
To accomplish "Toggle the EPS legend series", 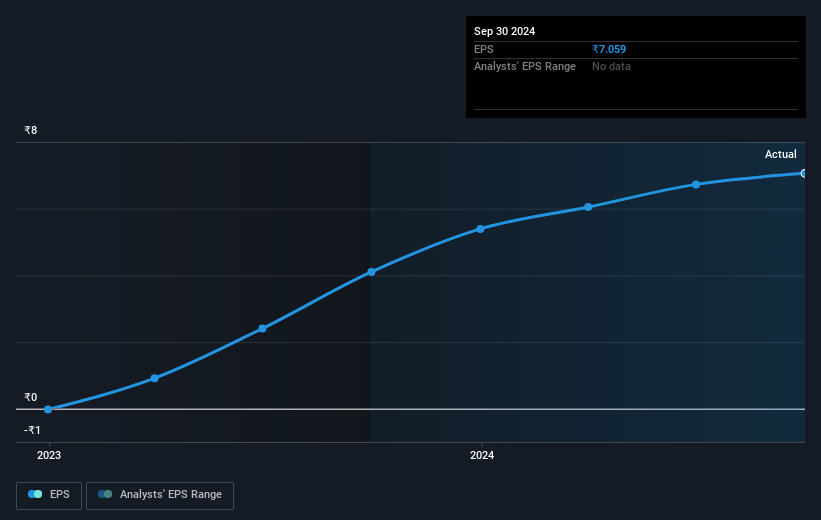I will click(x=49, y=495).
